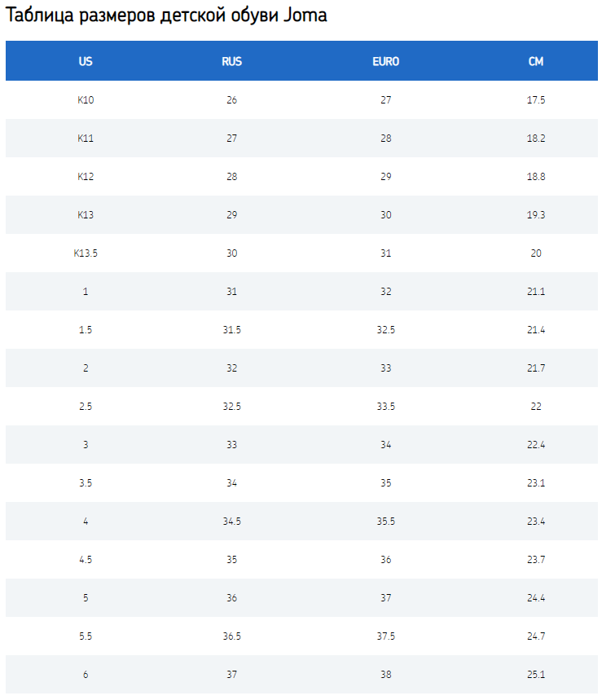Click the 36.5 RUS size cell
602x700 pixels.
(232, 636)
